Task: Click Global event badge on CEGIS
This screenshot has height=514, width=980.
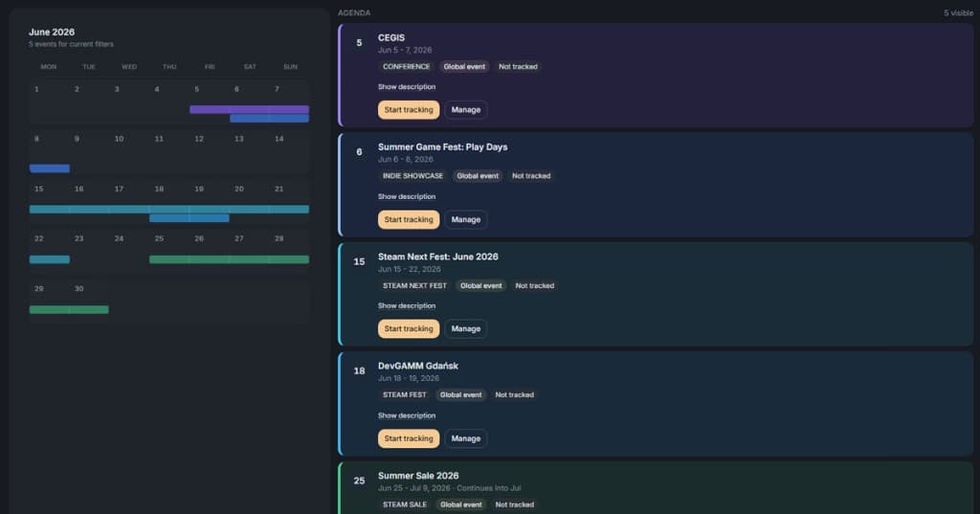Action: click(x=464, y=66)
